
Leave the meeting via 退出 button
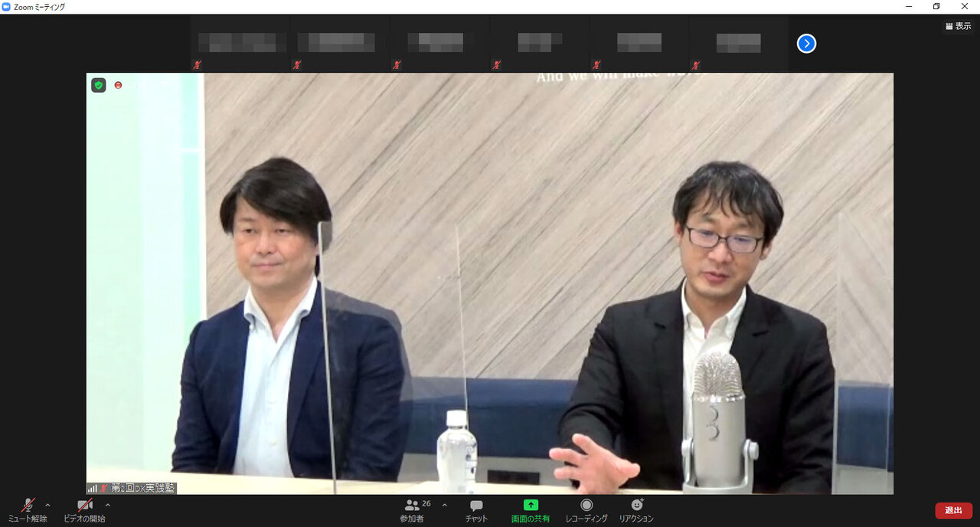[x=953, y=510]
